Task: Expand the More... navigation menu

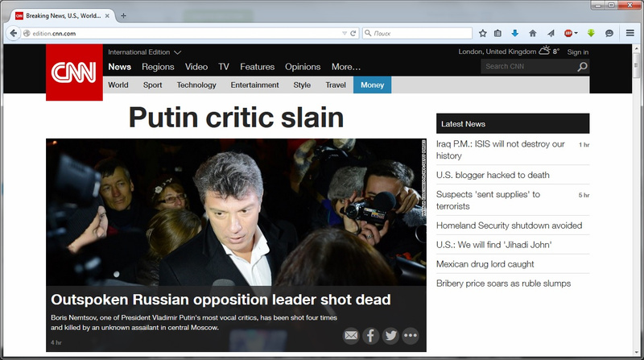Action: pyautogui.click(x=345, y=67)
